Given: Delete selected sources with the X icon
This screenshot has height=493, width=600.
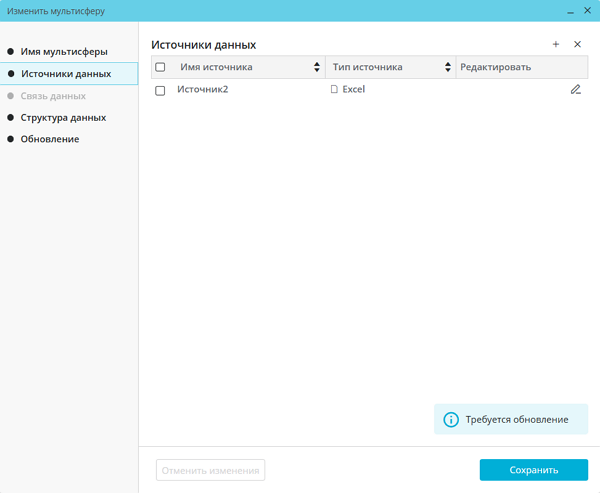Looking at the screenshot, I should coord(577,45).
